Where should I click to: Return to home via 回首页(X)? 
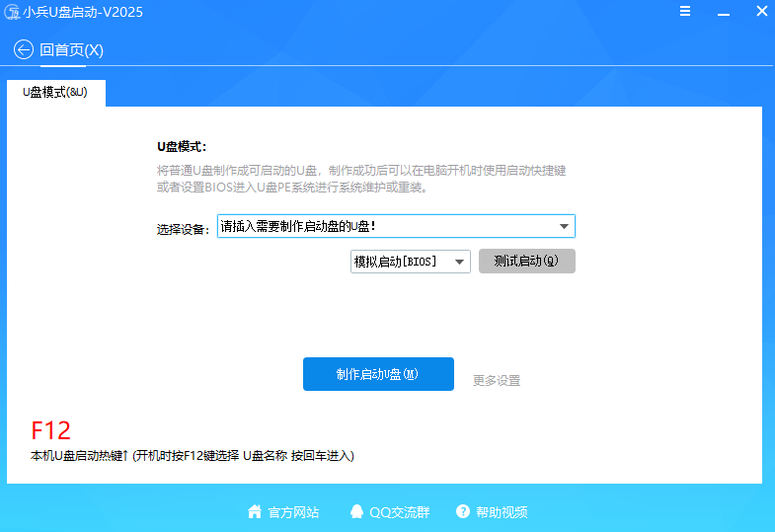72,50
